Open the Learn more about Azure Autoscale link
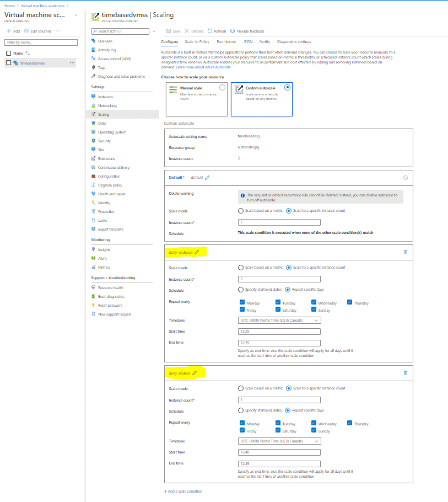The width and height of the screenshot is (448, 502). 203,67
